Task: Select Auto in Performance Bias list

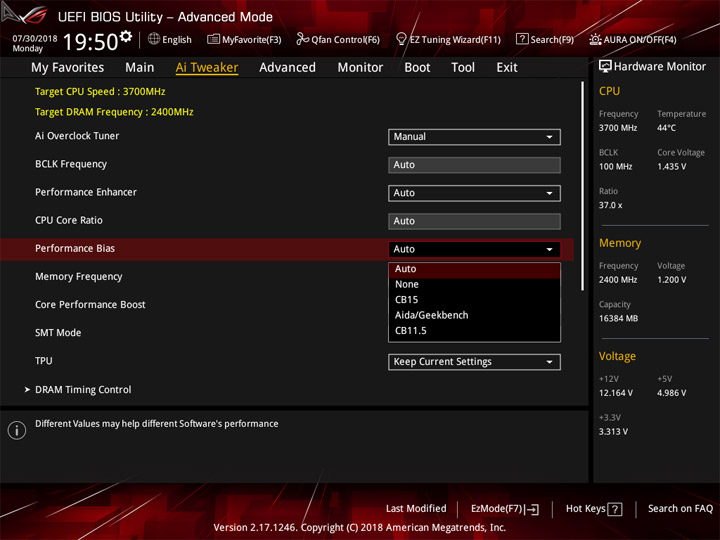Action: point(474,269)
